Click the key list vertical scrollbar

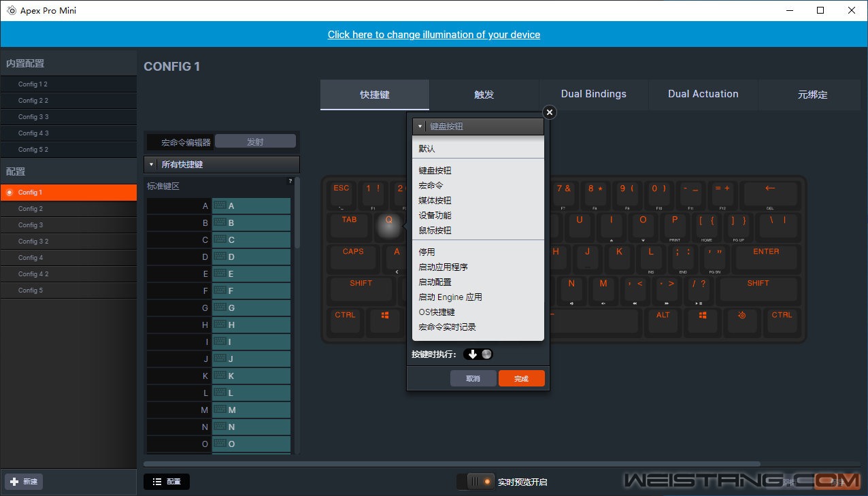(297, 213)
